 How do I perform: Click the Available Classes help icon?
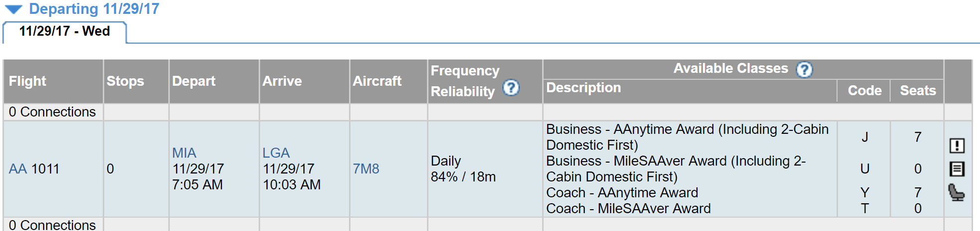804,69
